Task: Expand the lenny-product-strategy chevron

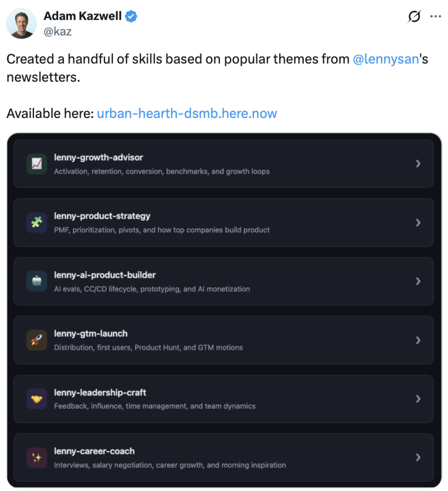Action: (418, 222)
